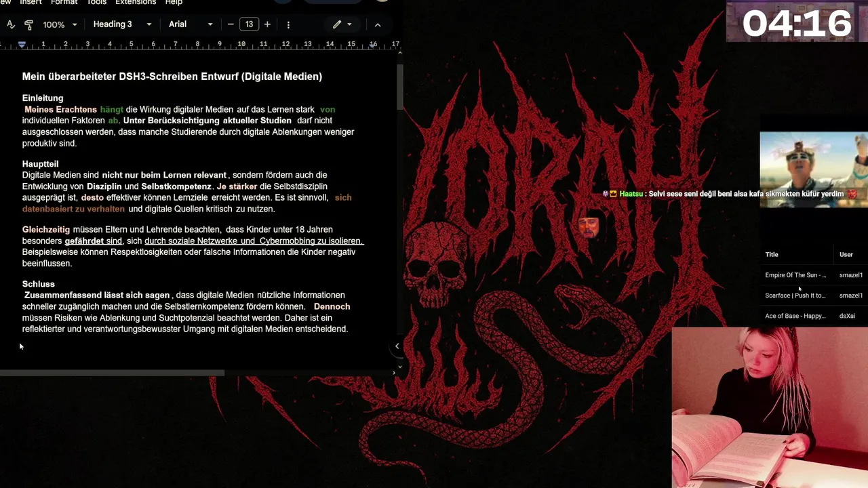
Task: Click the 'Title' column header in song list
Action: pyautogui.click(x=772, y=255)
